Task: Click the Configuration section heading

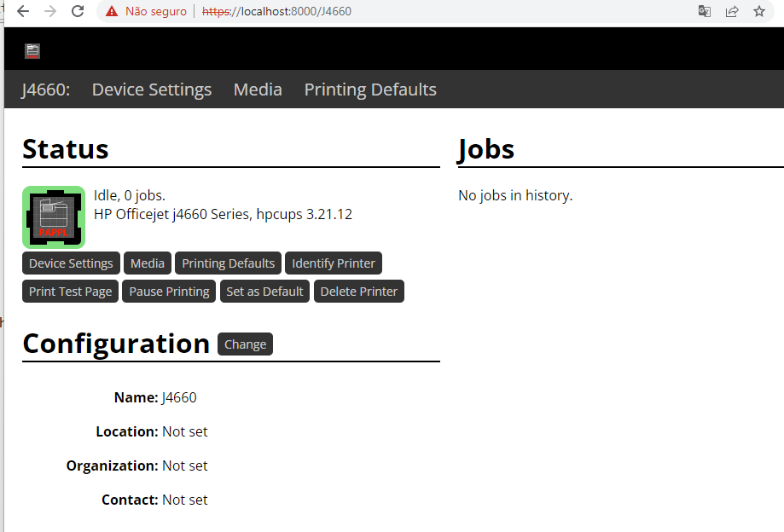Action: coord(116,344)
